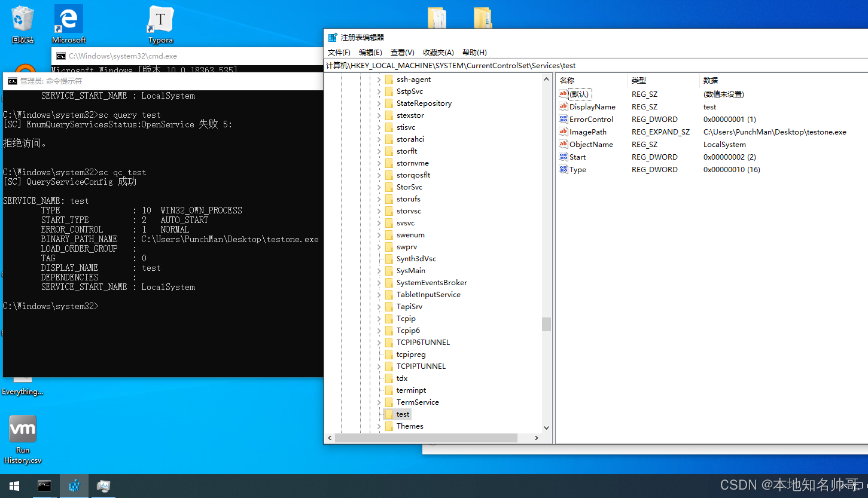Expand the StateRepository tree node

coord(379,103)
